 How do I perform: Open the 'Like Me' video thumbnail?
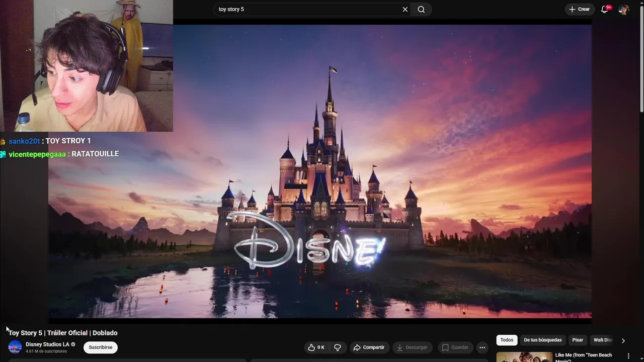pyautogui.click(x=524, y=357)
